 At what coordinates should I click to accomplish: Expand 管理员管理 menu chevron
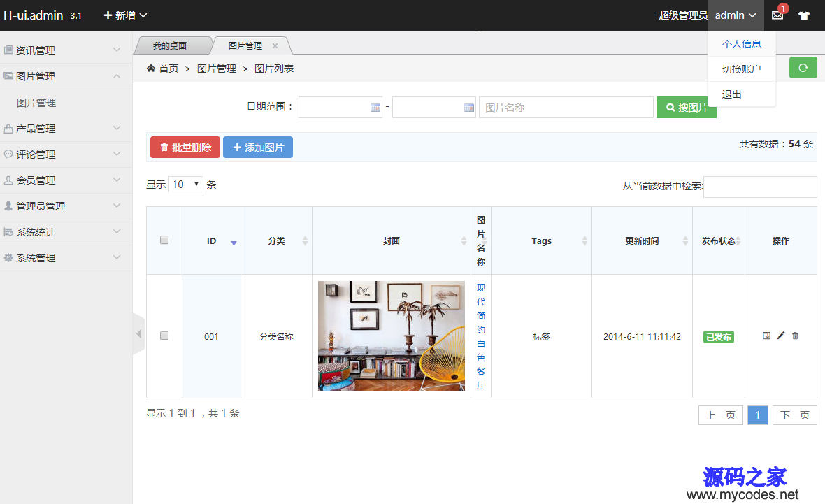click(117, 206)
